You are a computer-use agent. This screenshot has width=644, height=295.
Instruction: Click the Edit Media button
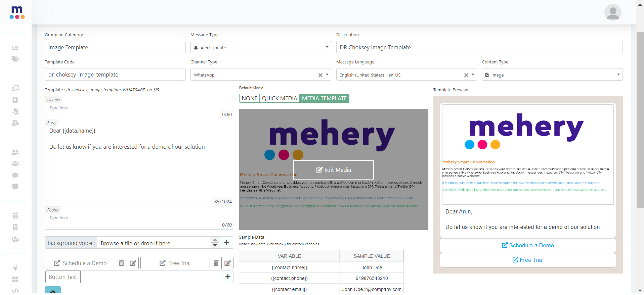tap(334, 170)
